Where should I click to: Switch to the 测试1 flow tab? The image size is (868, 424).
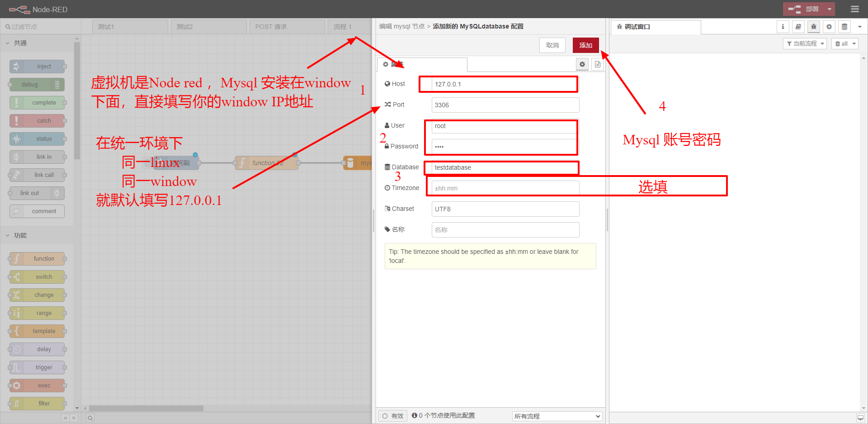click(x=130, y=27)
